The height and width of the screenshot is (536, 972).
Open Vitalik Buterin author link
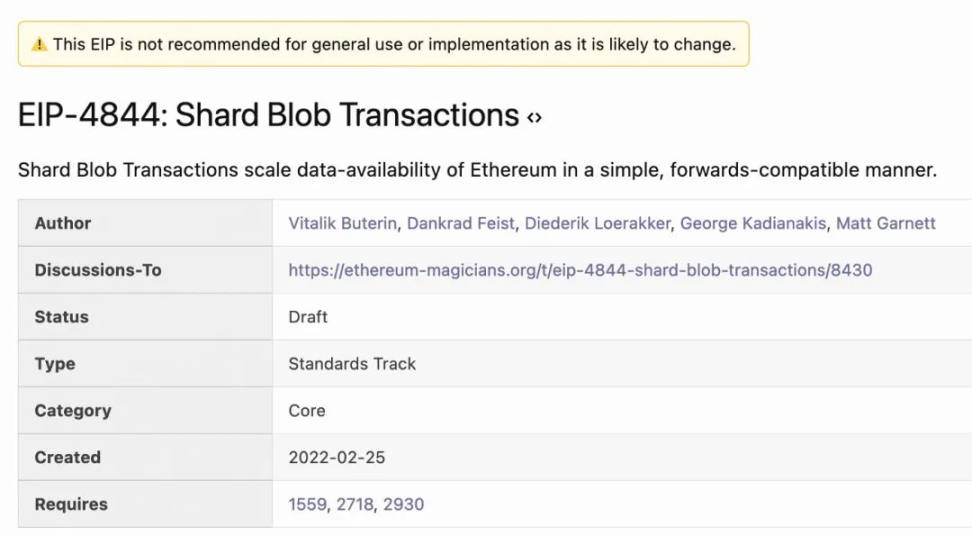[x=342, y=223]
